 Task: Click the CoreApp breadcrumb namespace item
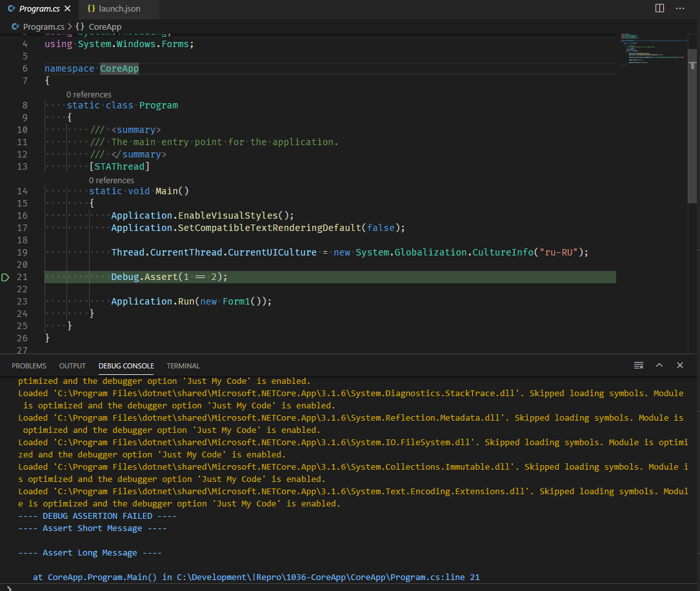(105, 27)
